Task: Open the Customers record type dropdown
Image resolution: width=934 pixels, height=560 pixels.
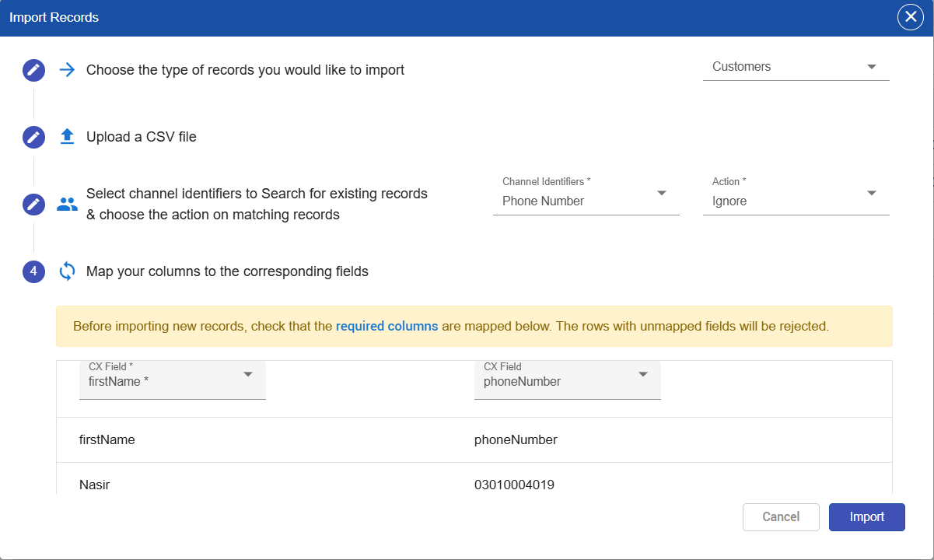Action: [796, 67]
